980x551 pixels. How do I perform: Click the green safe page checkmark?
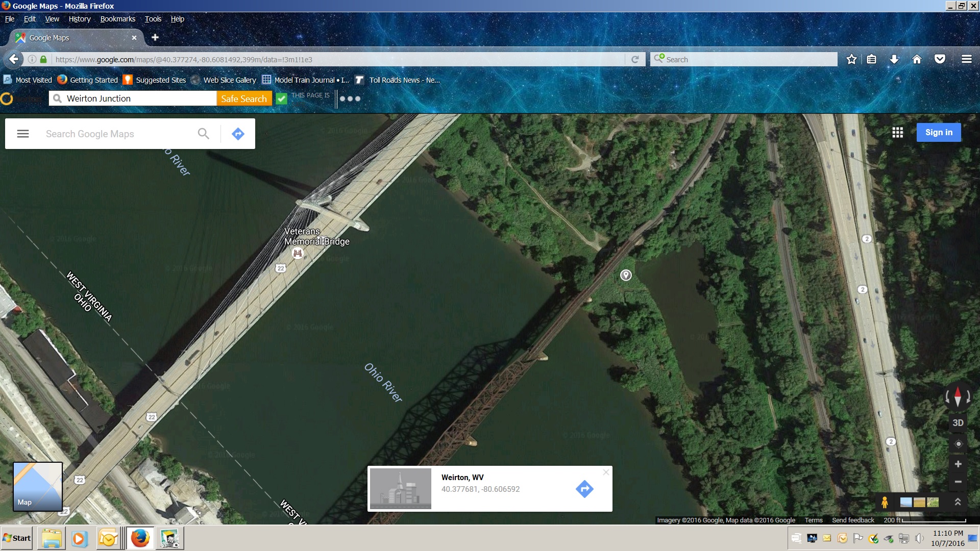click(x=281, y=99)
